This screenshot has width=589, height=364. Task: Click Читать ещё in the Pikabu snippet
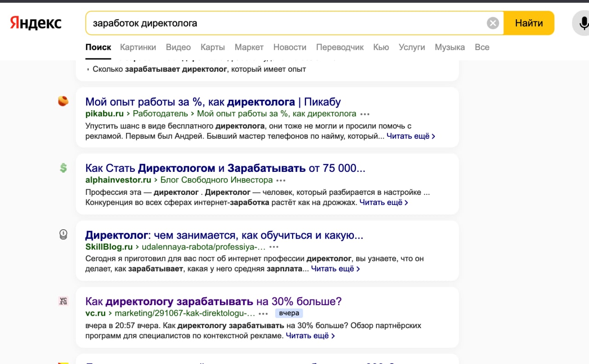coord(411,136)
